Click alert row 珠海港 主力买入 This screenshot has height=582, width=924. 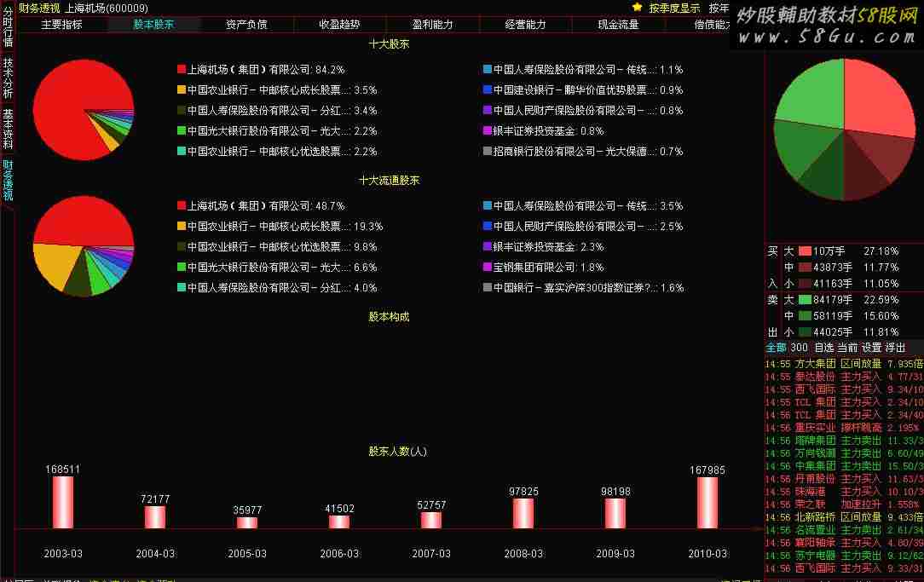[x=844, y=492]
